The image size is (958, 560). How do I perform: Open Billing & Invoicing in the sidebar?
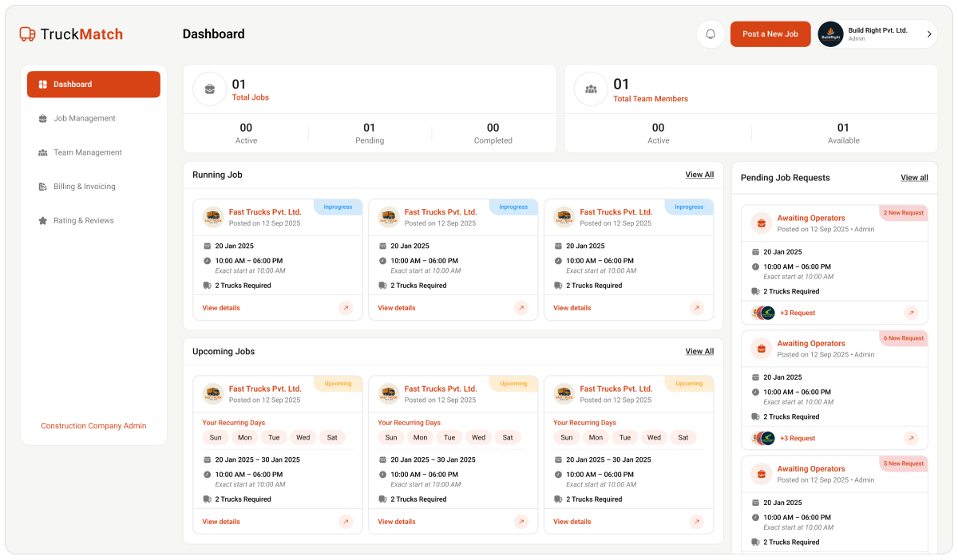coord(93,187)
